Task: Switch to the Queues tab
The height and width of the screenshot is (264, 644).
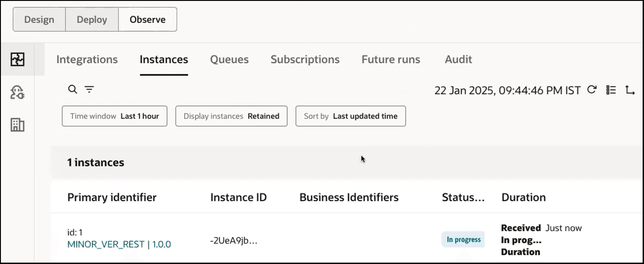Action: coord(229,60)
